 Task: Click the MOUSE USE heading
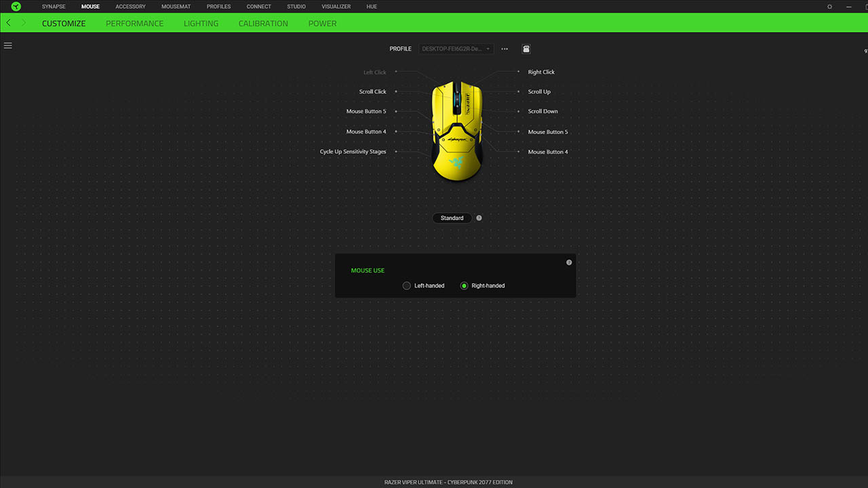tap(368, 270)
